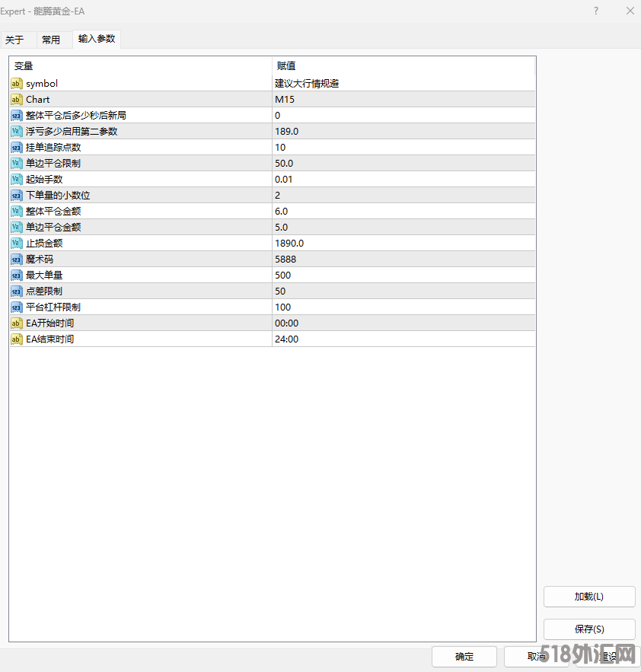
Task: Switch to the 关于 tab
Action: coord(14,40)
